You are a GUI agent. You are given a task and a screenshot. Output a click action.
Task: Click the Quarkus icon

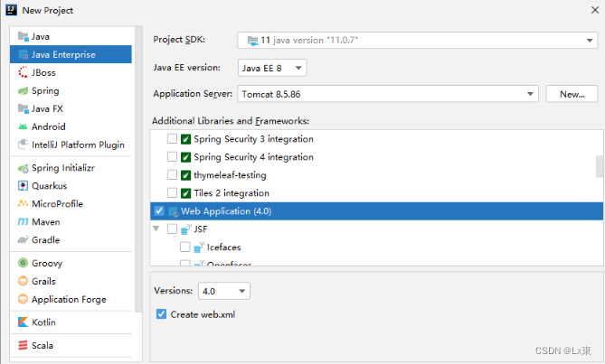click(x=24, y=186)
